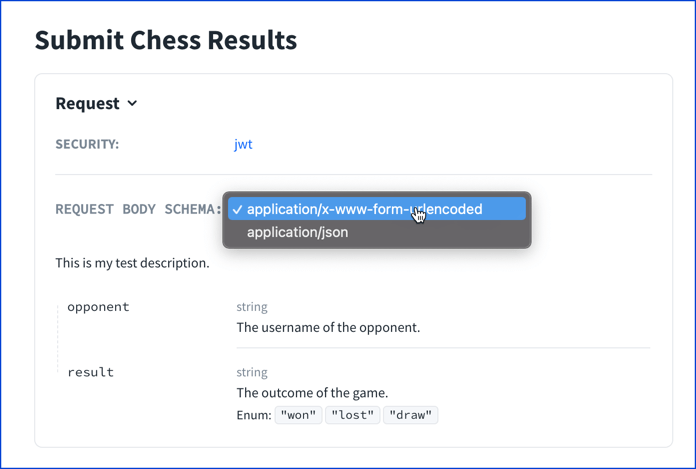The image size is (696, 469).
Task: Click the opponent property name
Action: point(98,307)
